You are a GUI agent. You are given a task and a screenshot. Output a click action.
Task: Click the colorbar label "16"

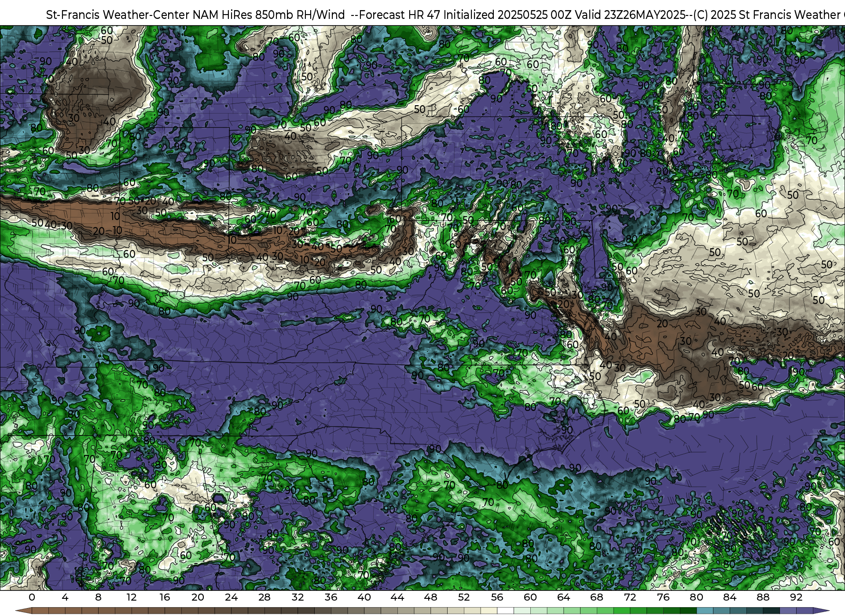click(165, 597)
